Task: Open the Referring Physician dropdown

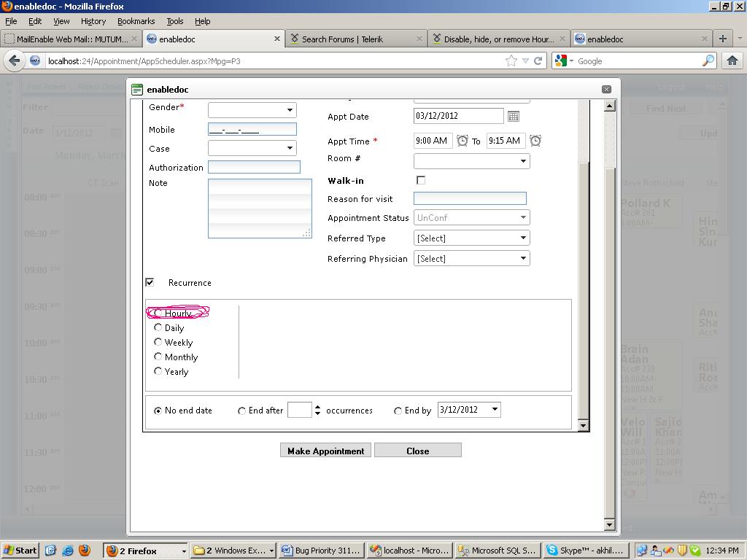Action: [x=472, y=259]
